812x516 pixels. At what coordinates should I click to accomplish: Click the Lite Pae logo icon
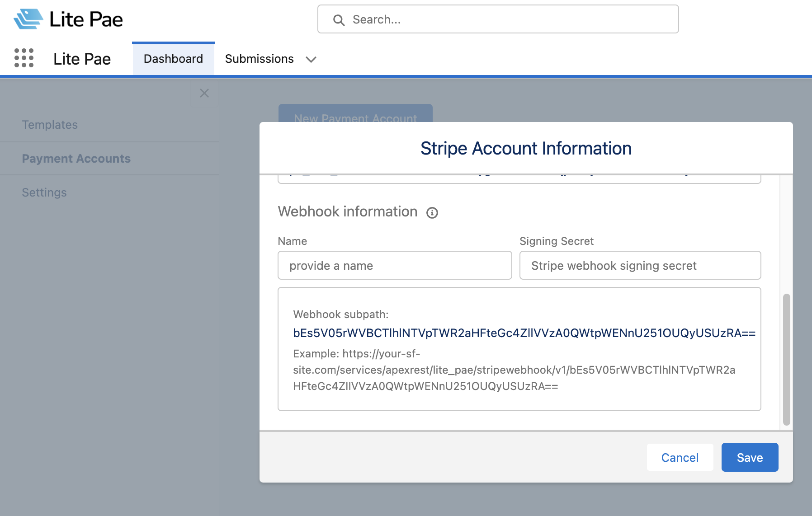pos(28,19)
